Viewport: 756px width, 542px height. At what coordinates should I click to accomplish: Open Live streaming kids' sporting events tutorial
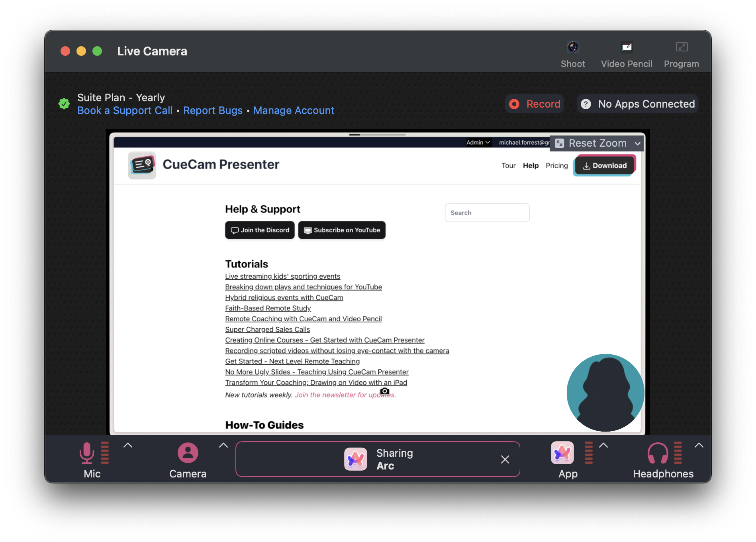pyautogui.click(x=282, y=276)
